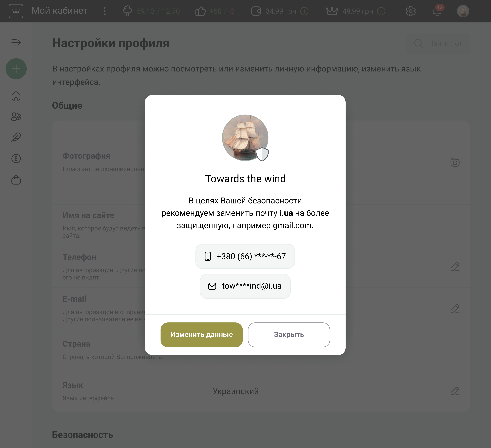This screenshot has height=448, width=491.
Task: Edit the Телефон row pencil icon
Action: pos(455,267)
